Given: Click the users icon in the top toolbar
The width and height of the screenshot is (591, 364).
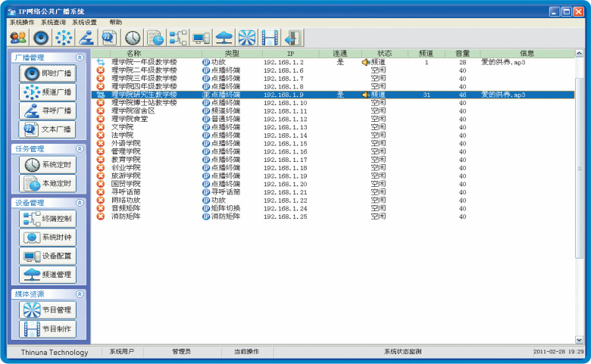Looking at the screenshot, I should [18, 37].
